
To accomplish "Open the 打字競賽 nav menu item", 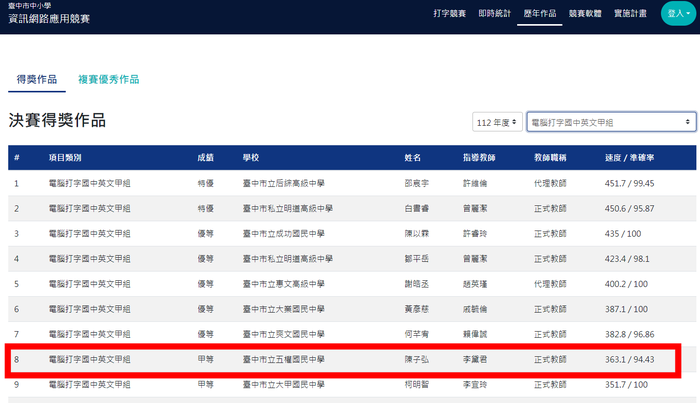I will (x=450, y=13).
